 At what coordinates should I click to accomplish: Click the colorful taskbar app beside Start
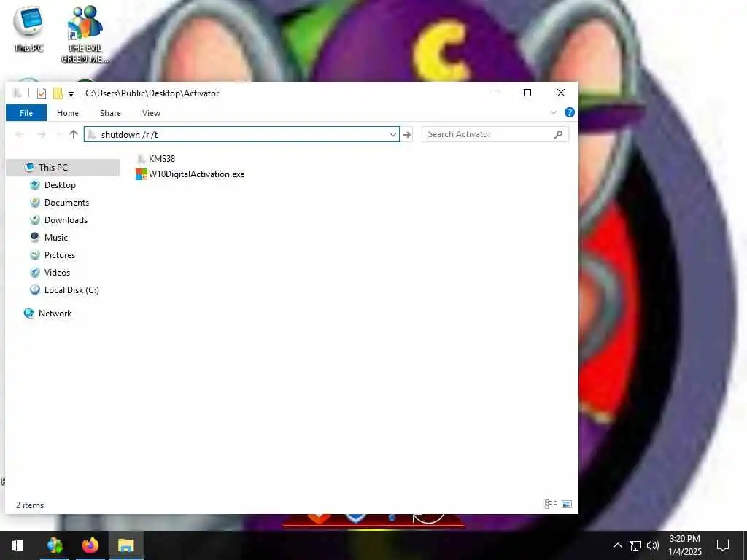(x=55, y=545)
